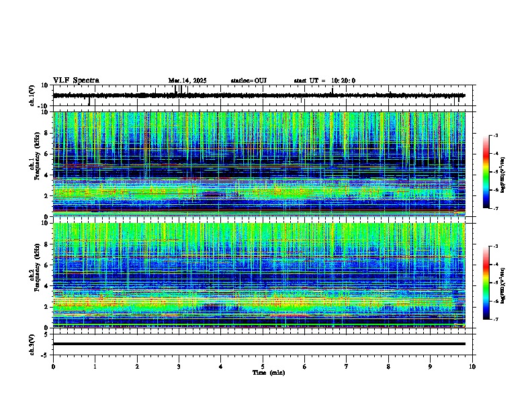Click the "-7" label on the ch.2 color bar
The image size is (532, 411).
click(495, 319)
